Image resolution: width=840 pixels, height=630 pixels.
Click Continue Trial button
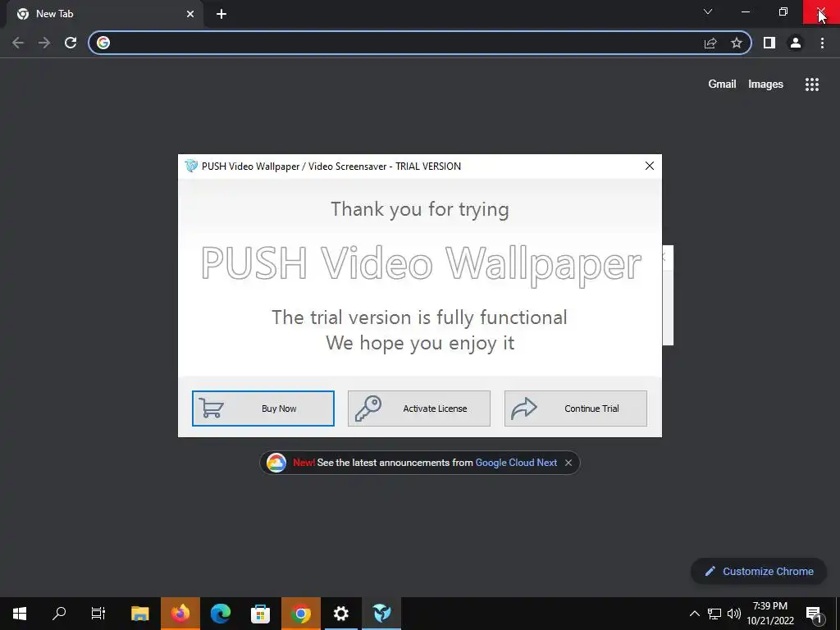[x=576, y=409]
